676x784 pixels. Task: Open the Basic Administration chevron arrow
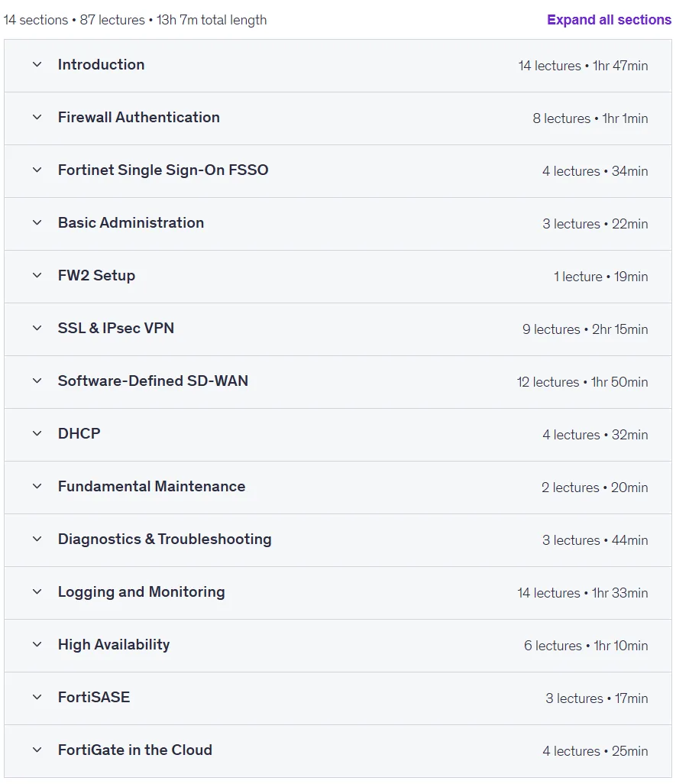pos(37,222)
